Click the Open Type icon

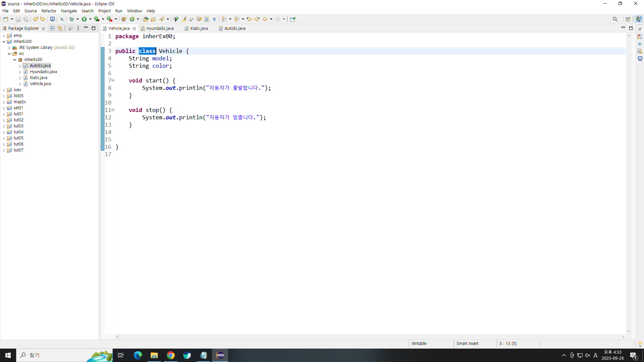coord(146,19)
